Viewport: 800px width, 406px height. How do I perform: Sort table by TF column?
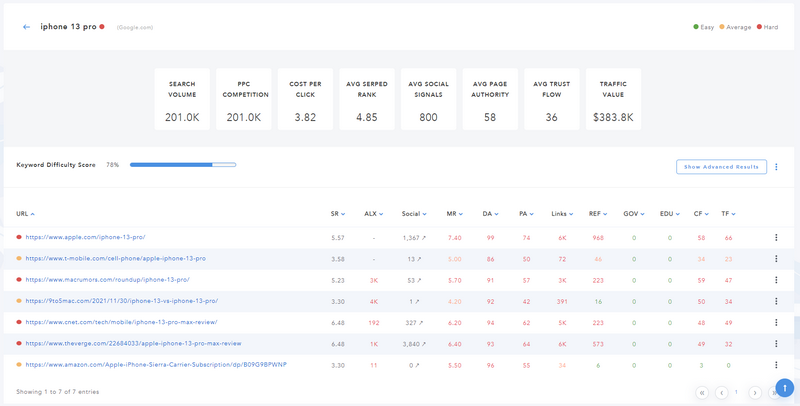[x=728, y=214]
